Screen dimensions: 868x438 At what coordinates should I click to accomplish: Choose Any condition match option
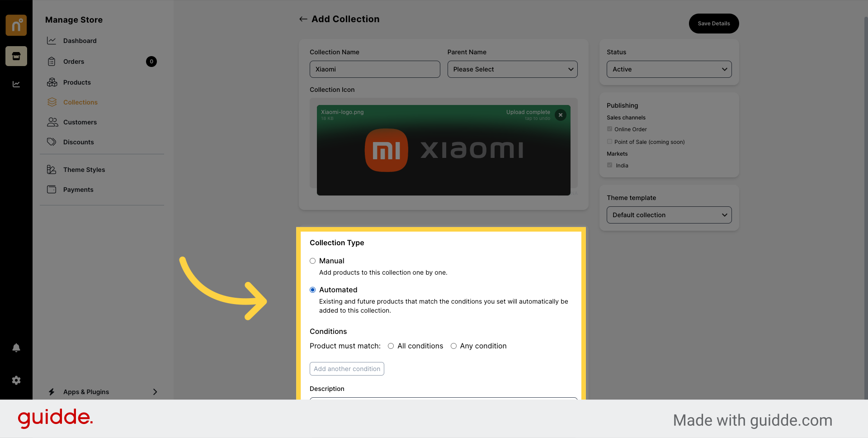point(453,346)
